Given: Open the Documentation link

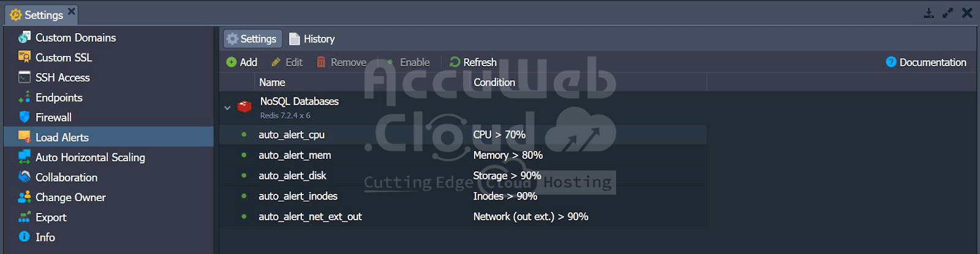Looking at the screenshot, I should pos(926,62).
